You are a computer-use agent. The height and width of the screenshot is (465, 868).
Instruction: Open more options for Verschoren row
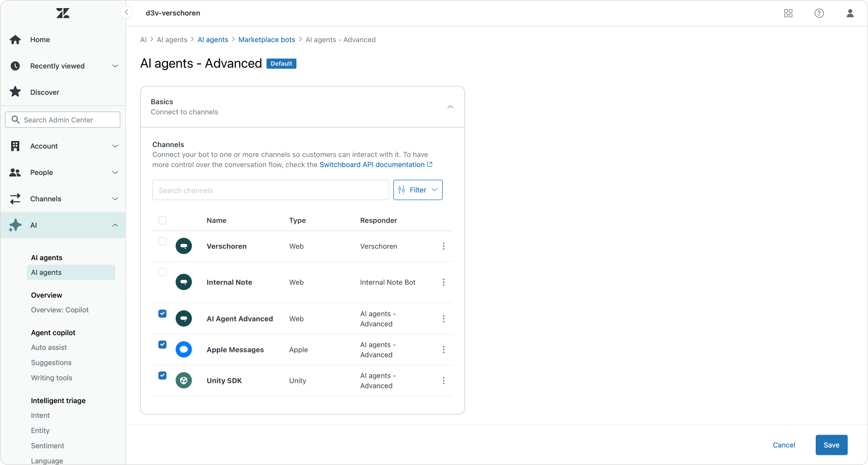click(x=444, y=246)
